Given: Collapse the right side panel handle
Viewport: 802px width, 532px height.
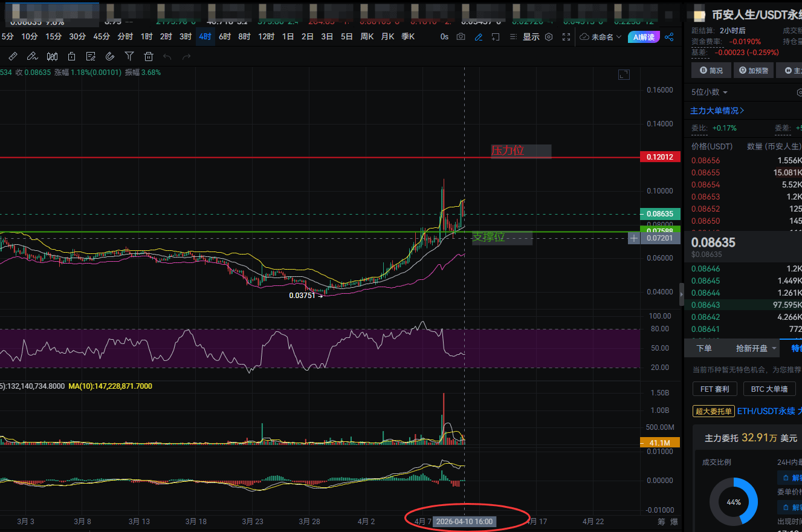Looking at the screenshot, I should tap(682, 294).
